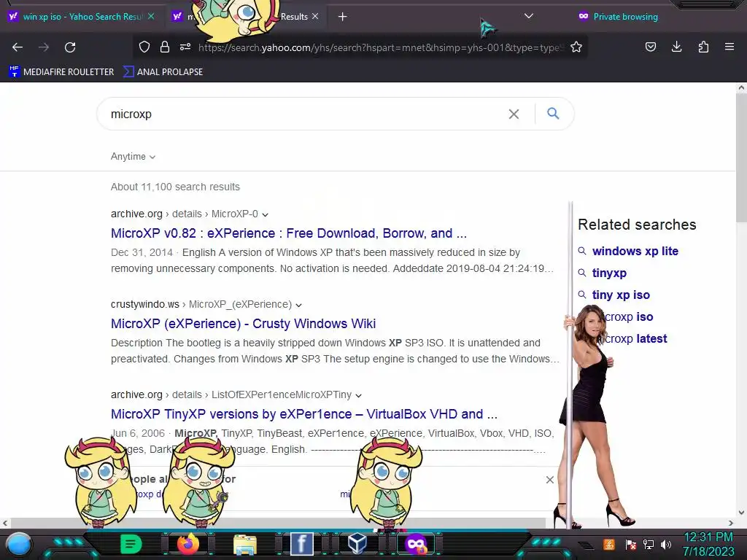Clear the search box with X
This screenshot has height=560, width=747.
514,114
